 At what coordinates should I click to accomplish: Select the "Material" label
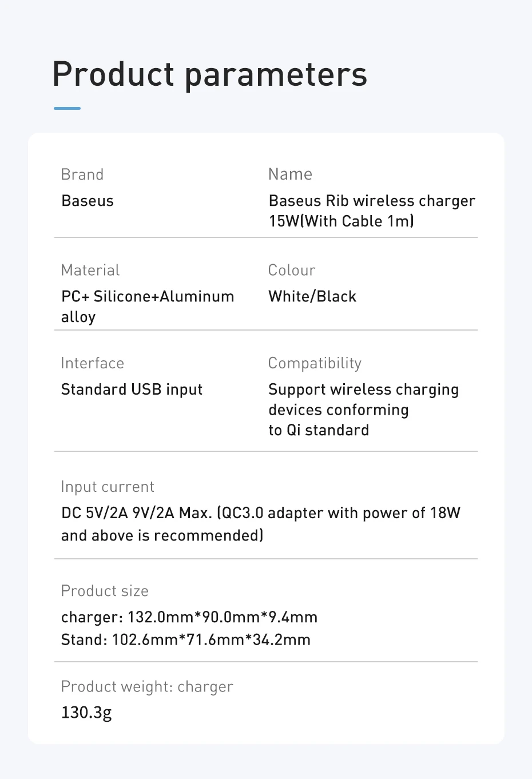coord(90,270)
